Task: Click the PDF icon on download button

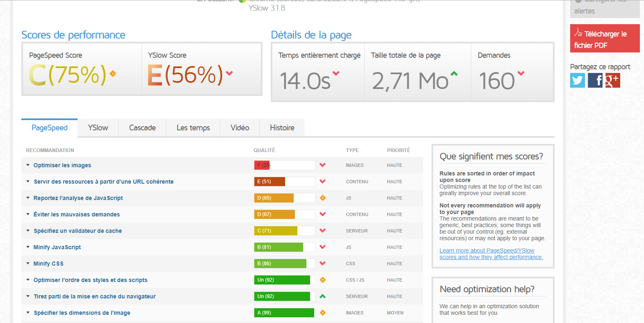Action: point(578,32)
